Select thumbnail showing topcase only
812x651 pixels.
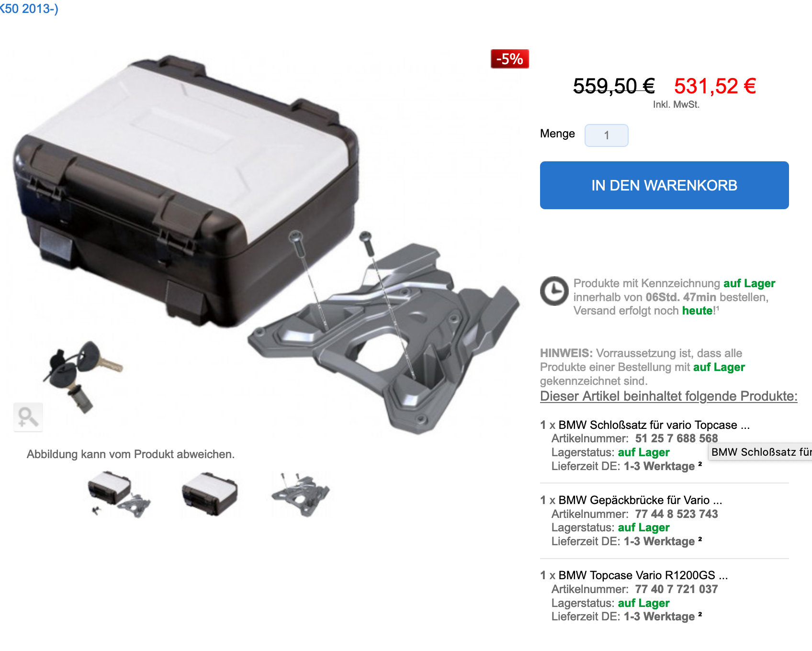point(210,494)
